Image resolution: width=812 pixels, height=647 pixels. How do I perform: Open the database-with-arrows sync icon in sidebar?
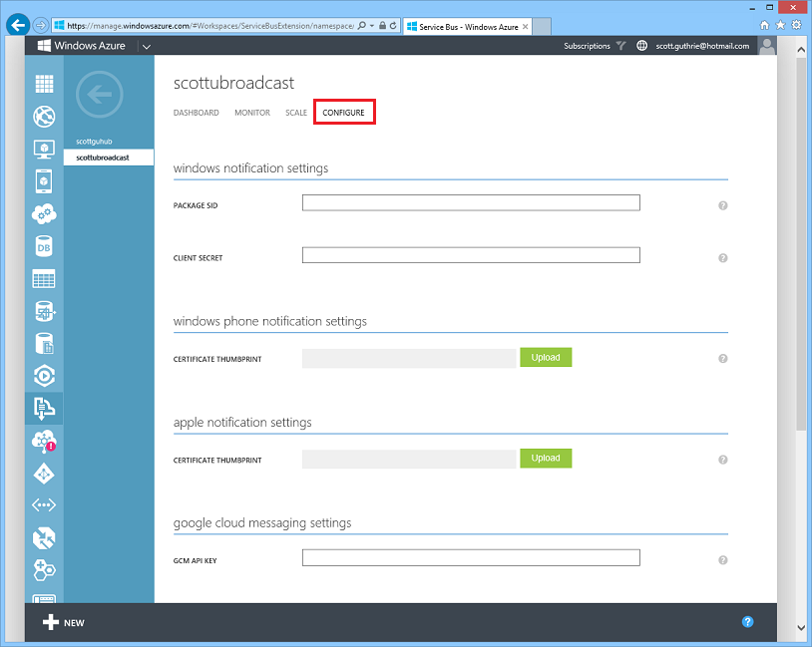45,312
